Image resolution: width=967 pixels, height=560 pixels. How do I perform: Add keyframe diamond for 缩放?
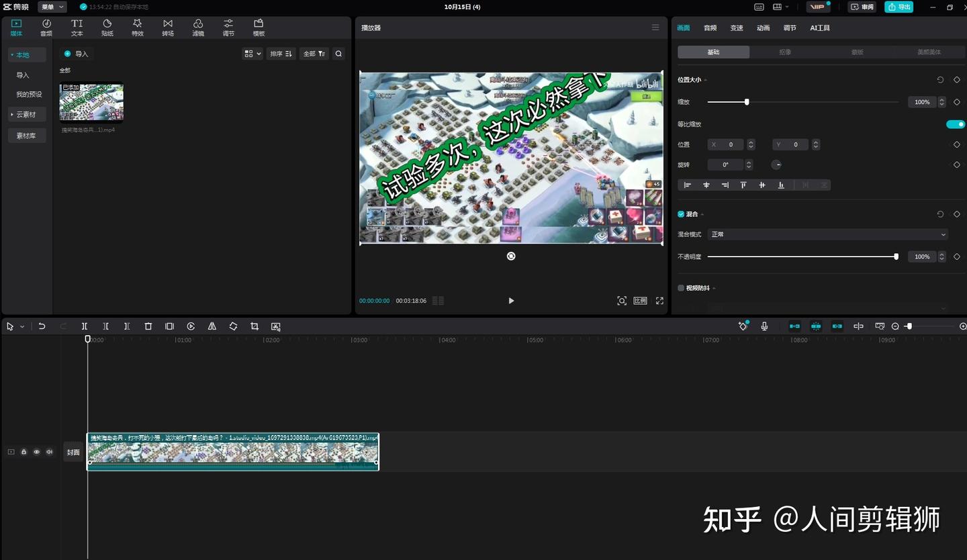(x=957, y=102)
